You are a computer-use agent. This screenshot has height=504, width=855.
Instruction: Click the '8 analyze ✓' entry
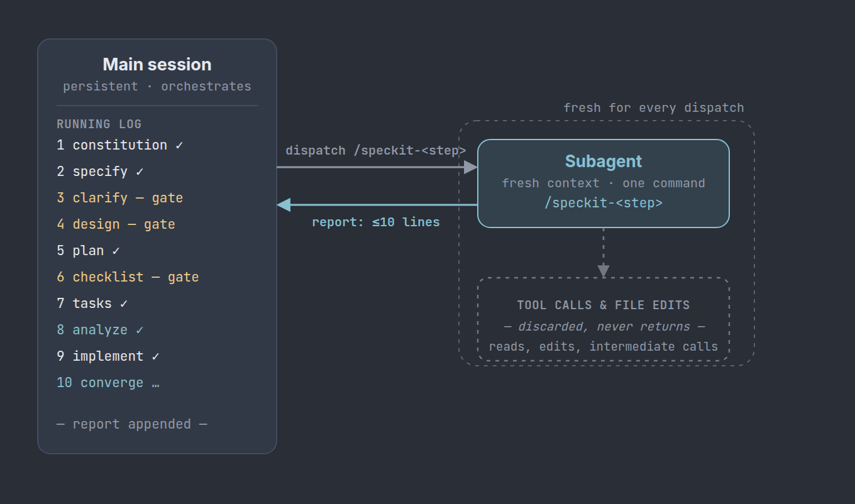pyautogui.click(x=100, y=330)
